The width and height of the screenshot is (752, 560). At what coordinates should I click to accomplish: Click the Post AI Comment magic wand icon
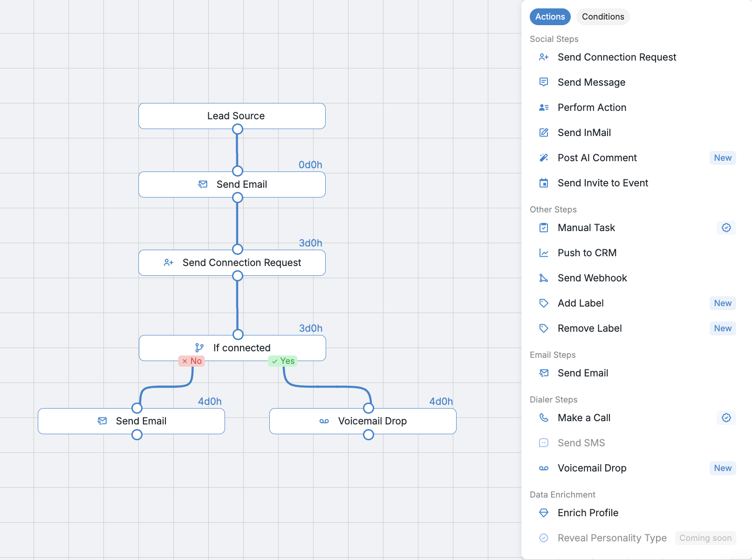coord(544,158)
